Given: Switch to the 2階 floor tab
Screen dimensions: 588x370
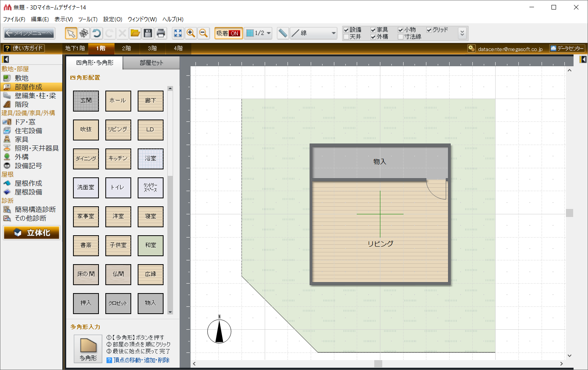Looking at the screenshot, I should (x=127, y=48).
